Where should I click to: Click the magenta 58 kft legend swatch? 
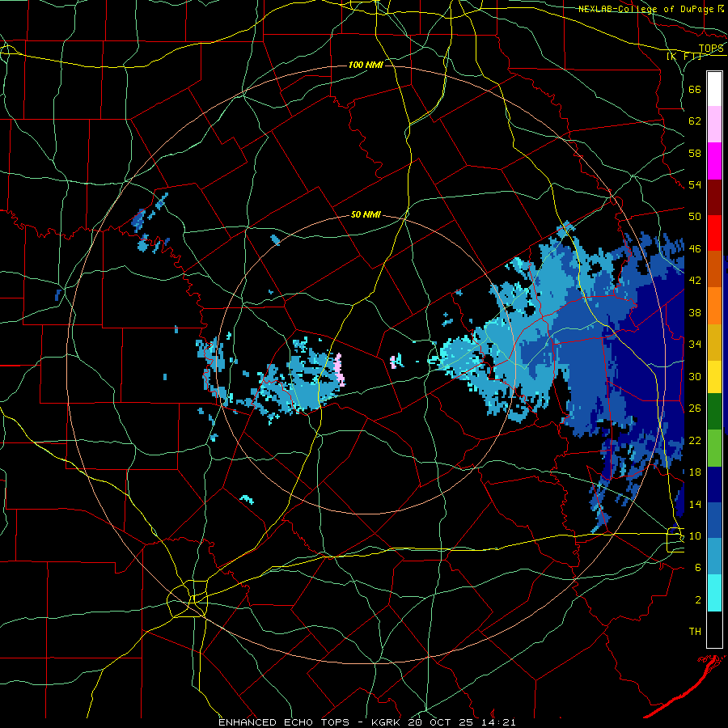pyautogui.click(x=714, y=161)
